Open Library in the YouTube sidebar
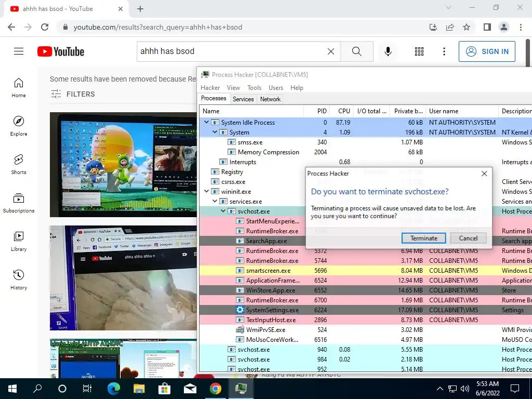This screenshot has height=399, width=532. 19,241
